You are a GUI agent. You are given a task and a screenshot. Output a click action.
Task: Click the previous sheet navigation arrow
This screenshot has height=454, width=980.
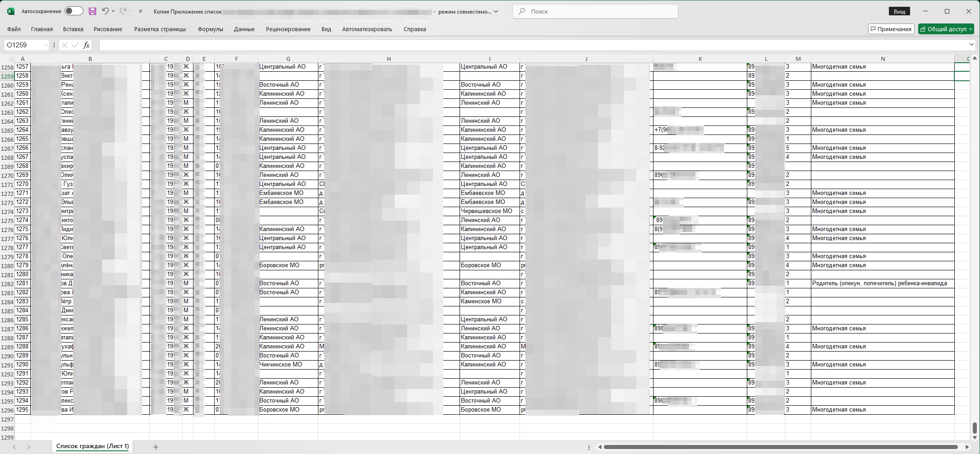(14, 447)
